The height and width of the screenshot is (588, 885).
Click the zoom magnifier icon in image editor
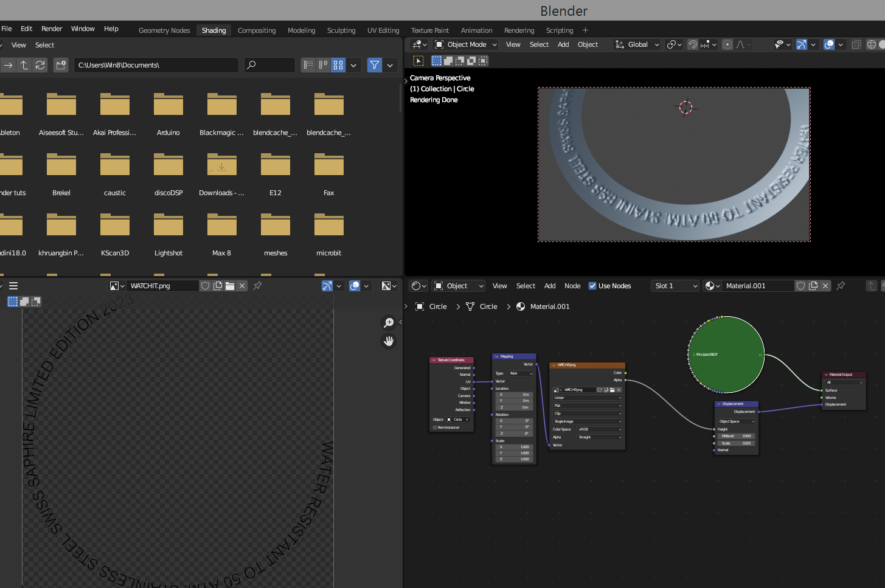pyautogui.click(x=389, y=323)
